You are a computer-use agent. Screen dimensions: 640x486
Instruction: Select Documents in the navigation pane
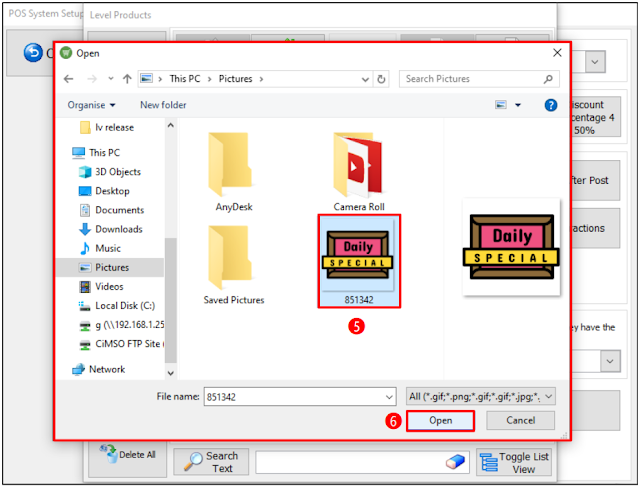(111, 210)
